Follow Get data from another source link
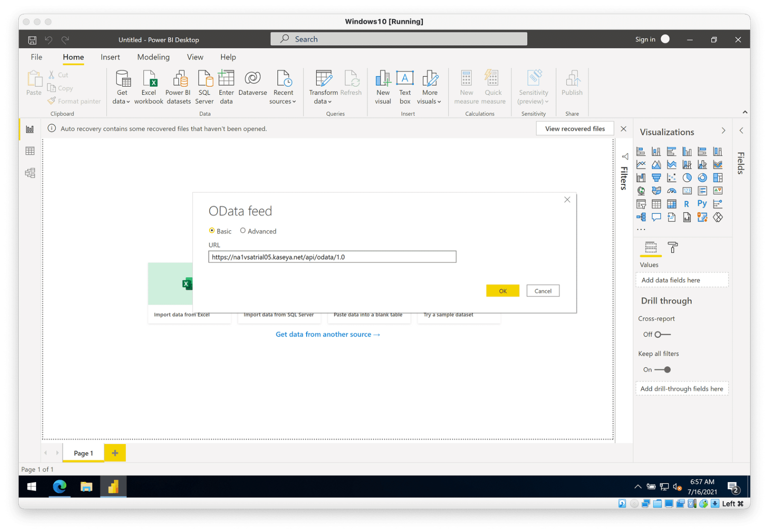This screenshot has height=532, width=769. 328,334
